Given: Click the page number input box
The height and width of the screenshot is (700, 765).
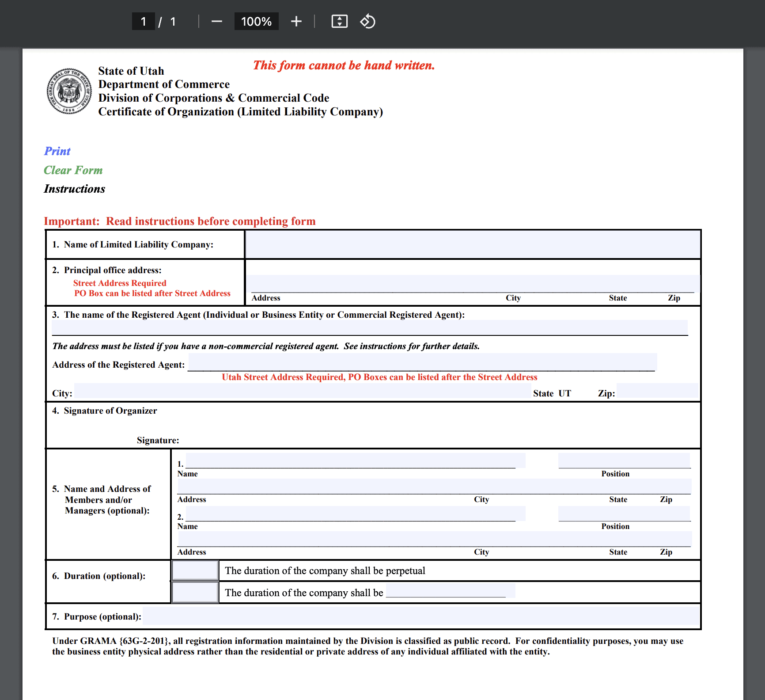Looking at the screenshot, I should tap(143, 21).
